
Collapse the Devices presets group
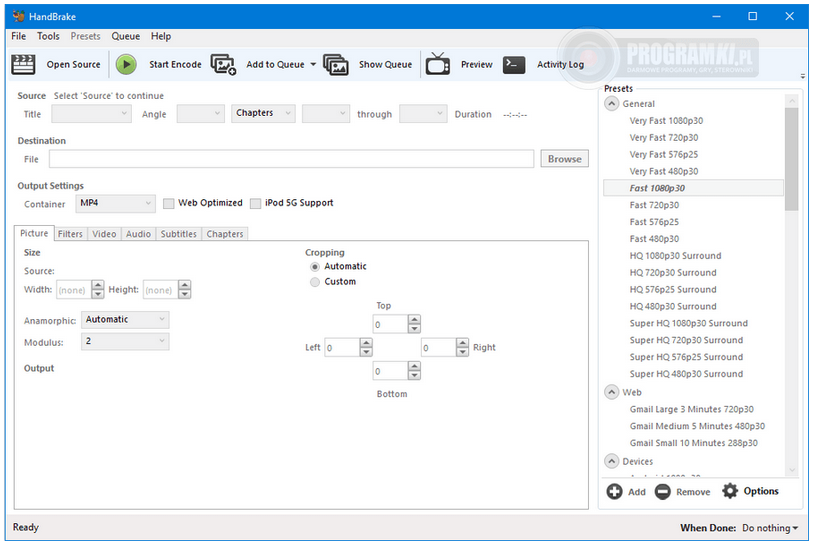(x=612, y=461)
